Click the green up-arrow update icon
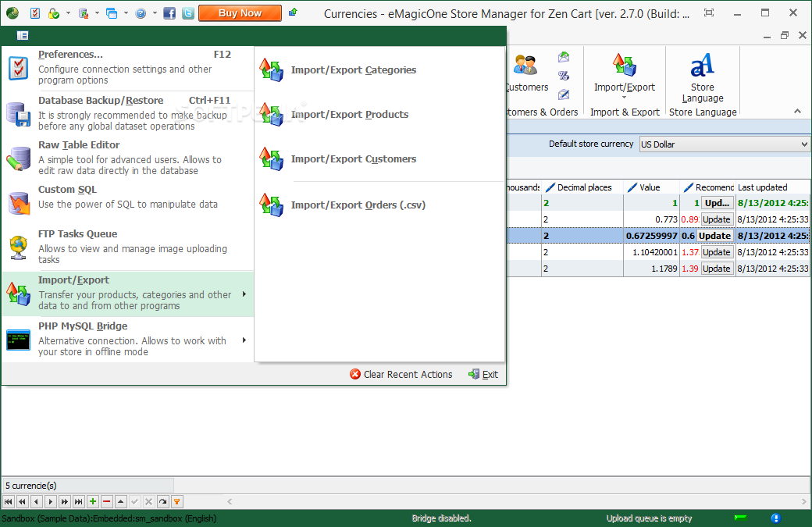 coord(293,12)
